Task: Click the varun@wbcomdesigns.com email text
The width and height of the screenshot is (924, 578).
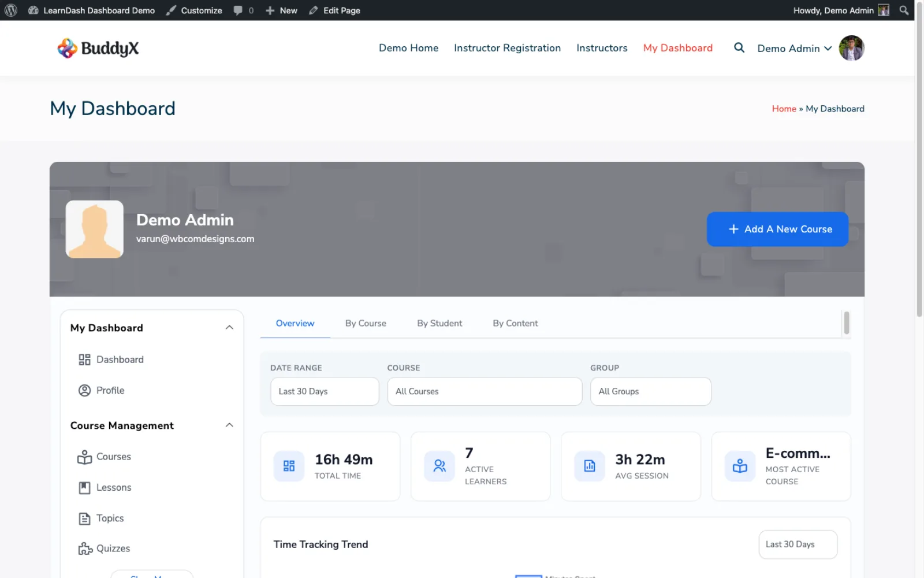Action: click(x=195, y=239)
